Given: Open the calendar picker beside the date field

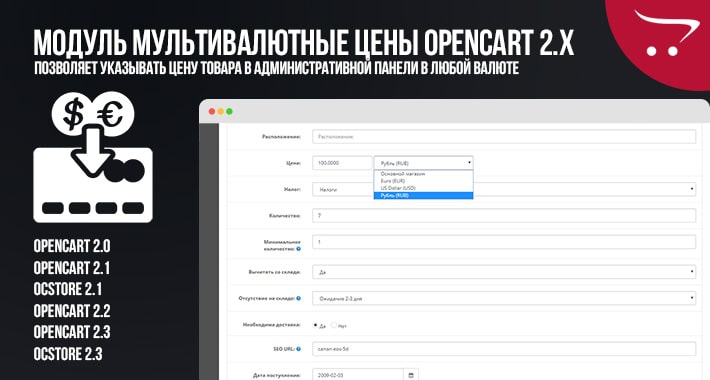Looking at the screenshot, I should pyautogui.click(x=411, y=375).
